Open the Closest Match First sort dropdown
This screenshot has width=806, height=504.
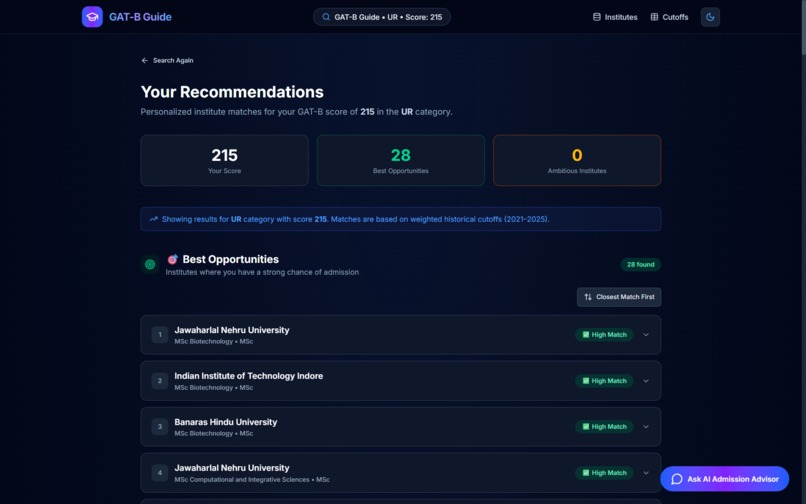[619, 297]
